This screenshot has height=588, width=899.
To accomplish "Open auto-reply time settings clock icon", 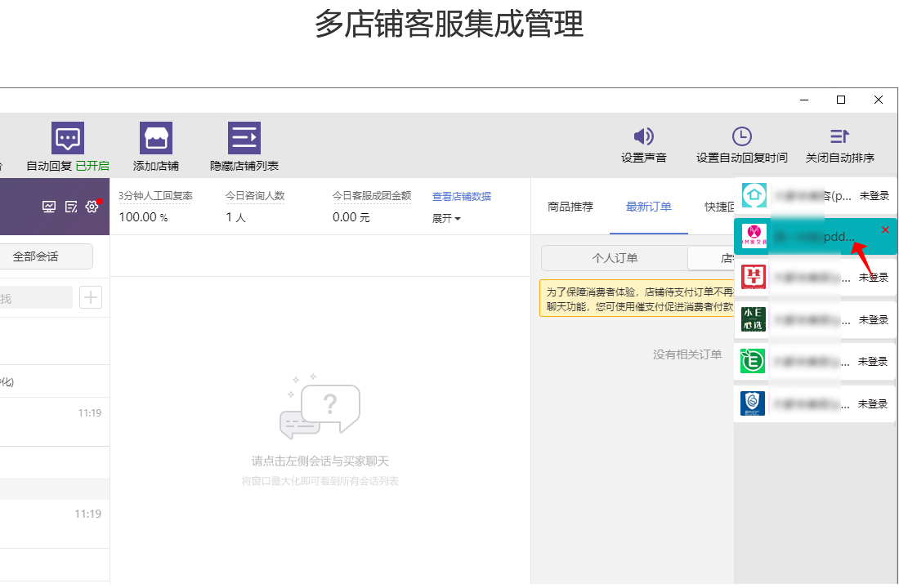I will [x=741, y=137].
